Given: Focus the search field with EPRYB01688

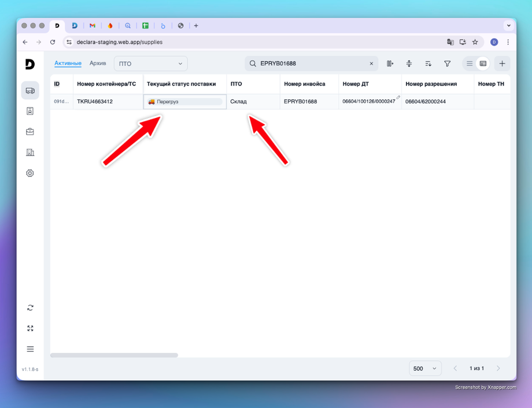Looking at the screenshot, I should (x=312, y=64).
